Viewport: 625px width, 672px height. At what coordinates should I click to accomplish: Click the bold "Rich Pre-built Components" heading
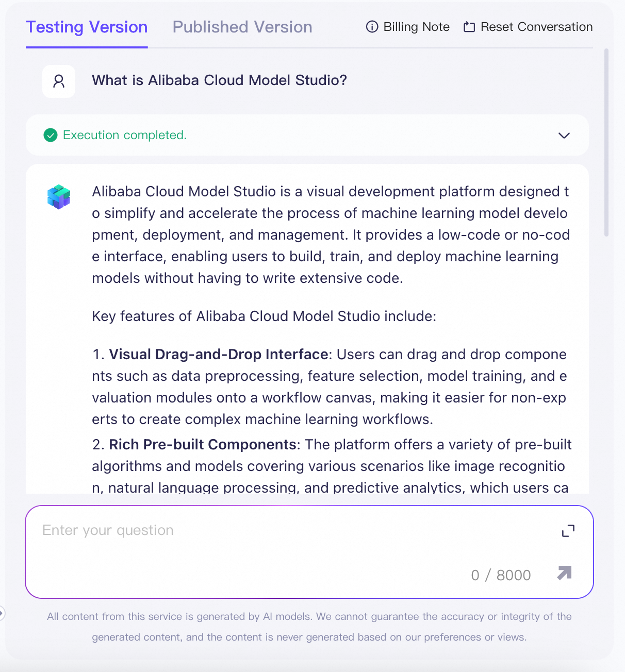[203, 445]
